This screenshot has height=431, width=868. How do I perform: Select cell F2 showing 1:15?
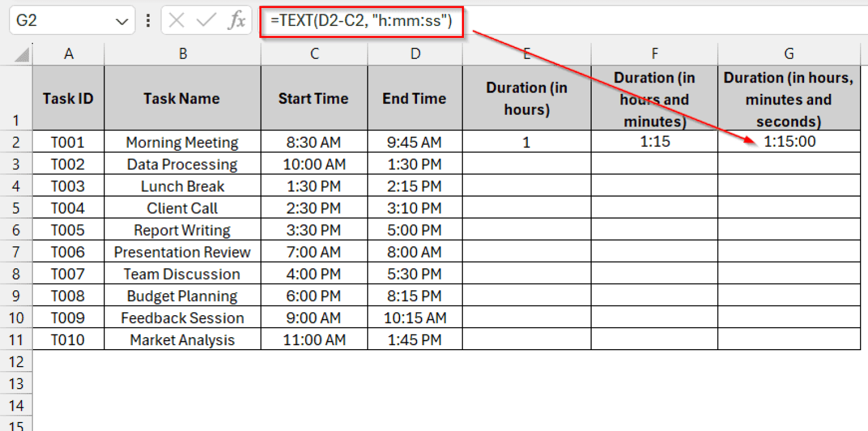tap(654, 142)
